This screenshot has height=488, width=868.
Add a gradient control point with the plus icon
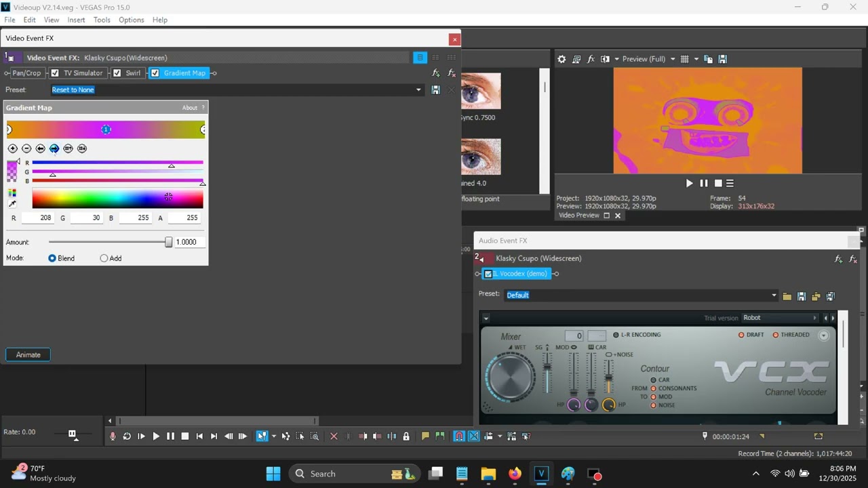point(13,148)
